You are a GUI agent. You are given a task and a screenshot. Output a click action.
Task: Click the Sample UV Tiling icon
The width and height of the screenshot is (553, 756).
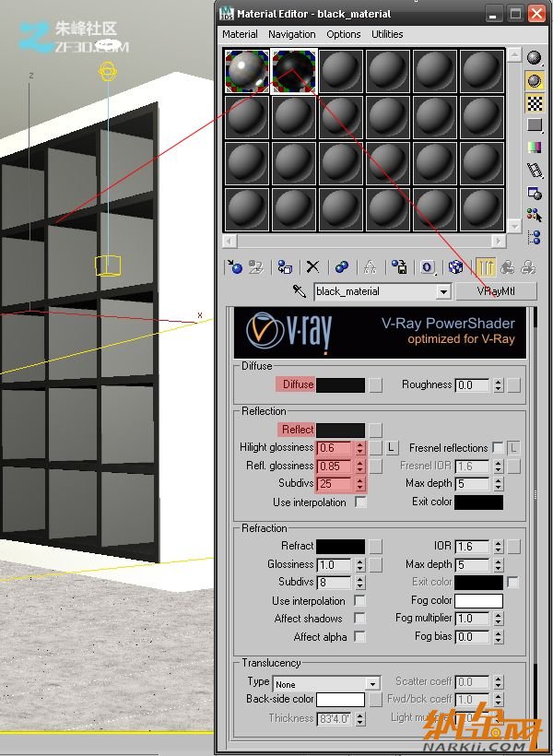point(535,125)
